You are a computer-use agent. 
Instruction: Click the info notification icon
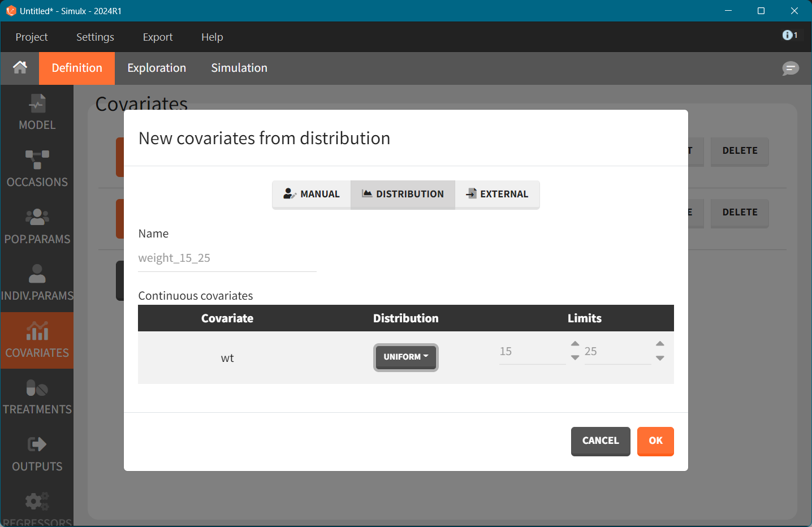(789, 36)
